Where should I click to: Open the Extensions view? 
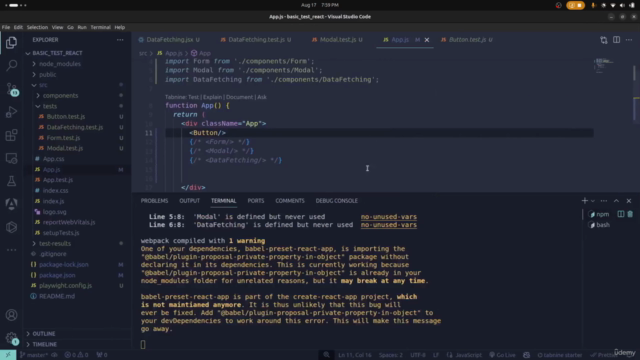11,135
